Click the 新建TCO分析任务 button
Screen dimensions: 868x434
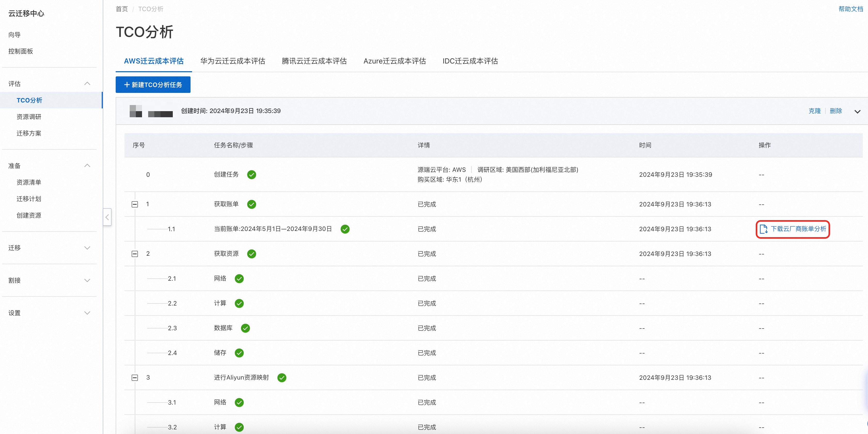[x=153, y=85]
